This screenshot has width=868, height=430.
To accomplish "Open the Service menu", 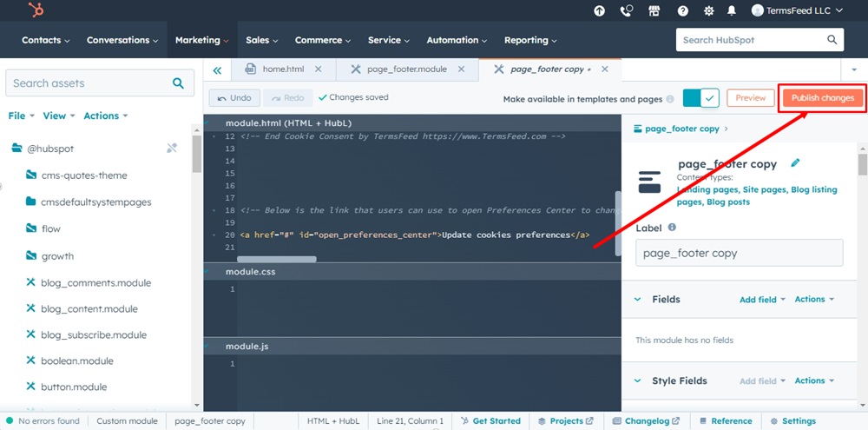I will pos(389,40).
